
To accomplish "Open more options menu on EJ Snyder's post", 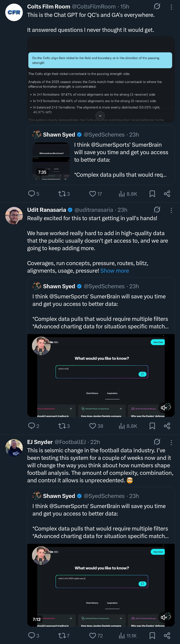I will [x=171, y=442].
